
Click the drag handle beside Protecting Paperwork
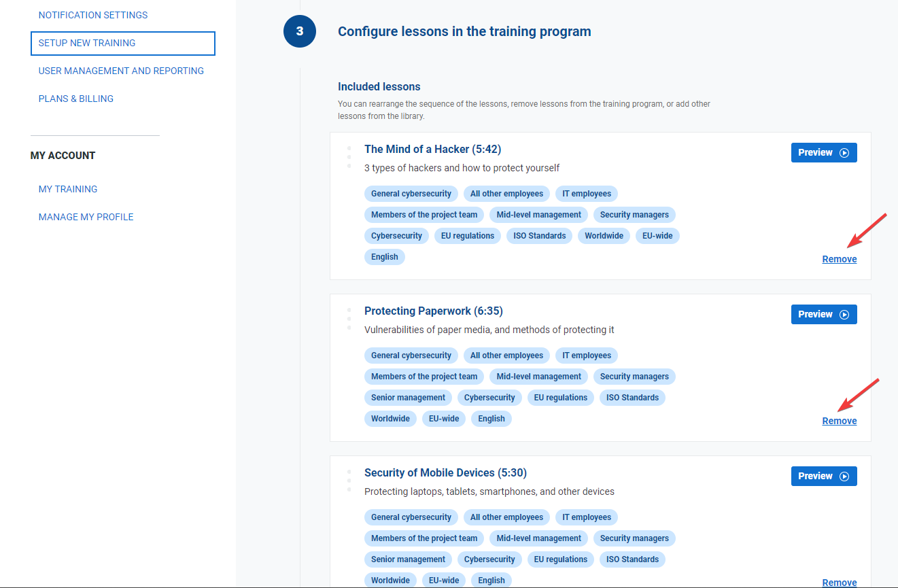(349, 317)
